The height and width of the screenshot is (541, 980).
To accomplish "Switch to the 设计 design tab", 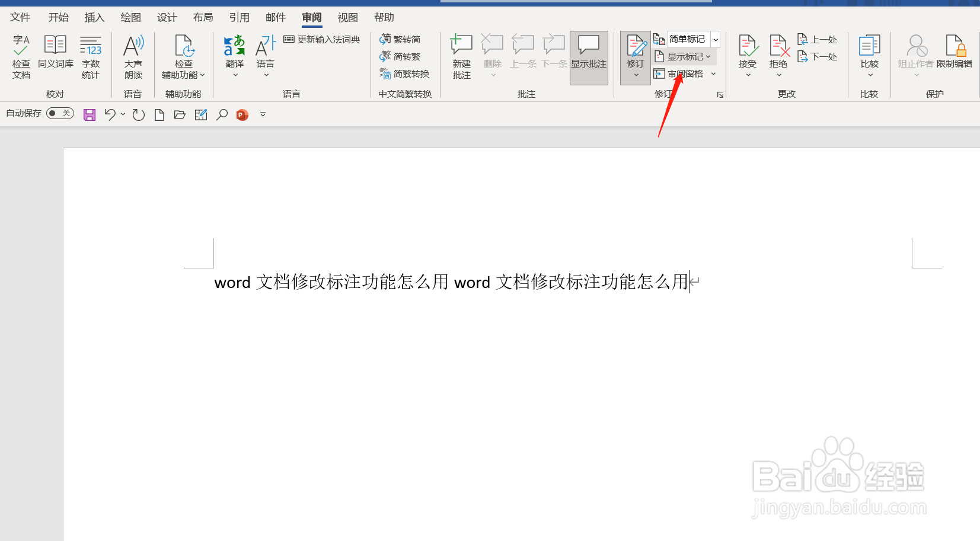I will click(167, 17).
